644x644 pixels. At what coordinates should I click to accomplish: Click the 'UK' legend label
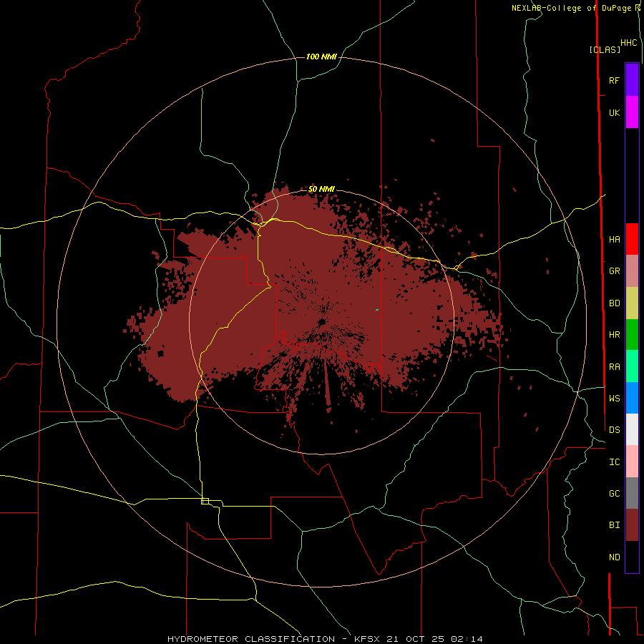614,113
